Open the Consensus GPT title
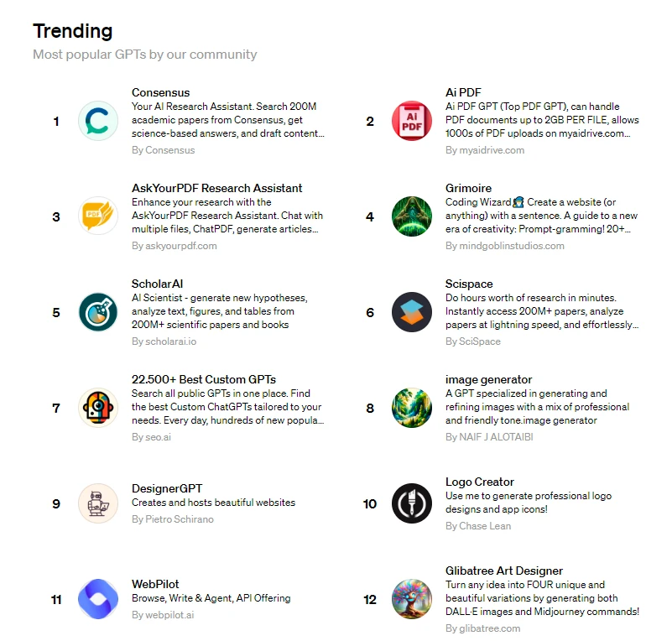 pyautogui.click(x=160, y=92)
